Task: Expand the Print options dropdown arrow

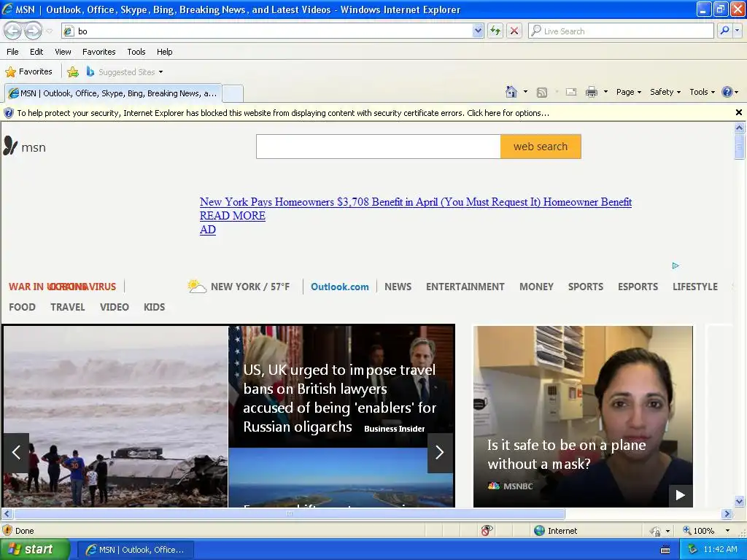Action: 605,92
